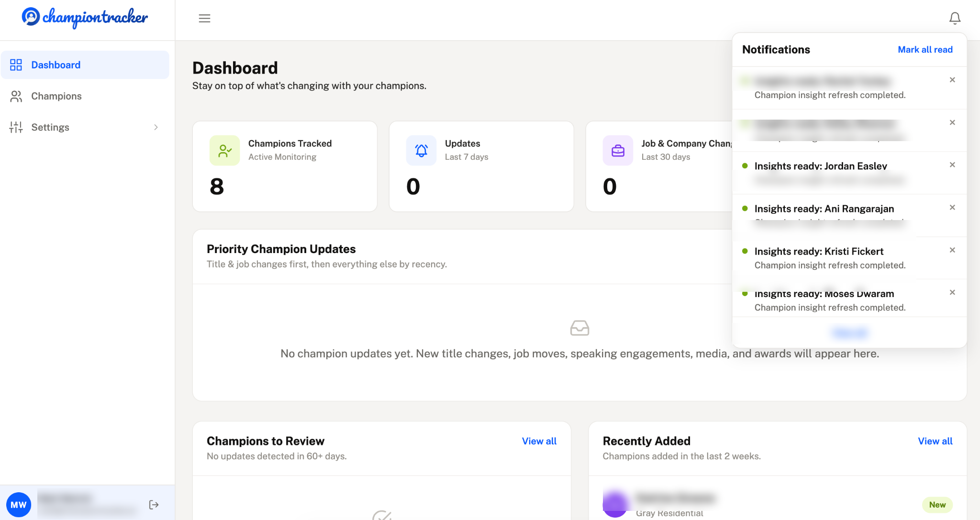The width and height of the screenshot is (980, 520).
Task: Click the Job & Company briefcase icon
Action: 618,151
